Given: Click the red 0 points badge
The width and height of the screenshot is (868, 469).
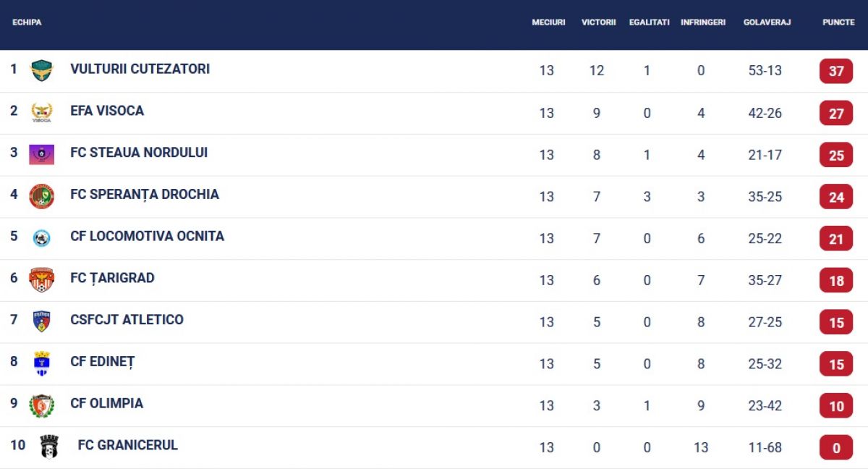Looking at the screenshot, I should tap(836, 448).
